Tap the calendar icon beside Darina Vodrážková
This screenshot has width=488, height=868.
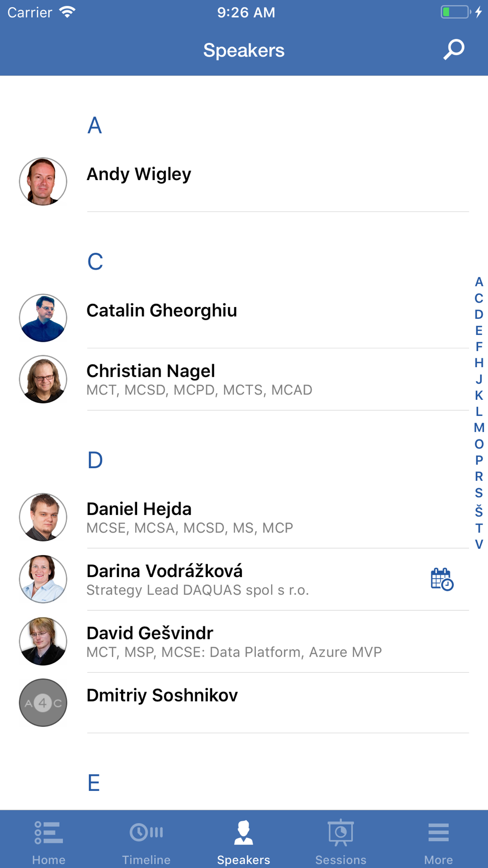click(442, 579)
